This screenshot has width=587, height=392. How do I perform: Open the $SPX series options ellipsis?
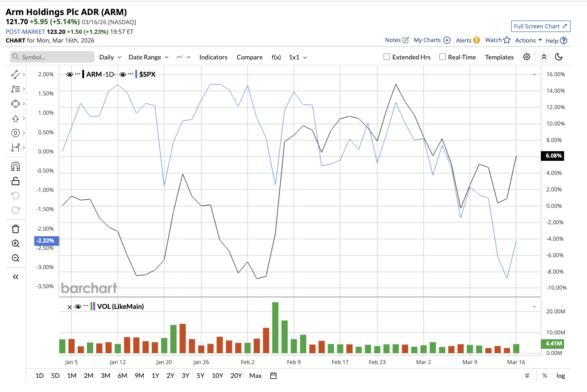tap(131, 74)
